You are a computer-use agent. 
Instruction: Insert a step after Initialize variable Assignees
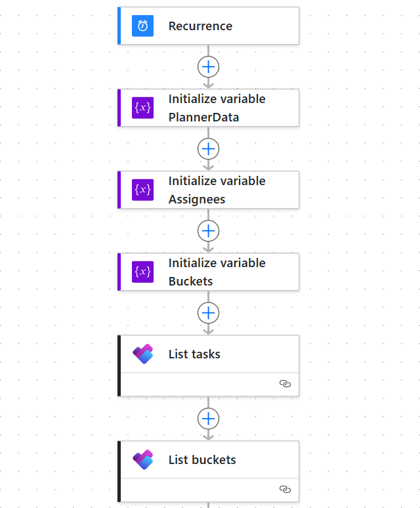coord(208,231)
